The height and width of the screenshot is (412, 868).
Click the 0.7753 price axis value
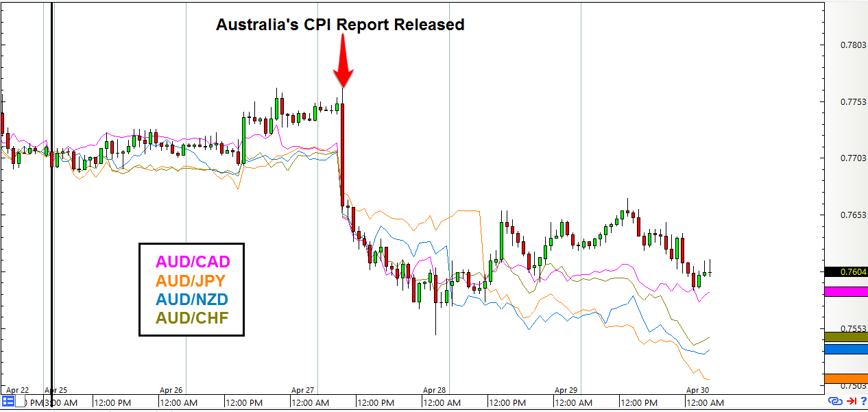coord(853,102)
